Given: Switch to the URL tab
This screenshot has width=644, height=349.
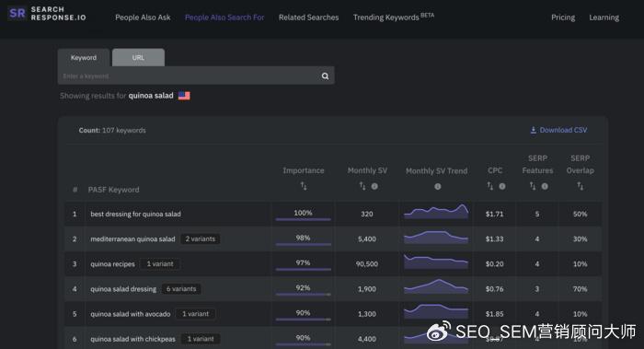Looking at the screenshot, I should (x=138, y=57).
